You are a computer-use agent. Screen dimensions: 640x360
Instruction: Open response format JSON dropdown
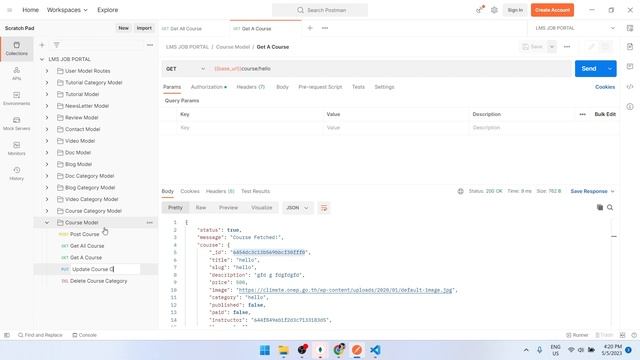(x=297, y=208)
